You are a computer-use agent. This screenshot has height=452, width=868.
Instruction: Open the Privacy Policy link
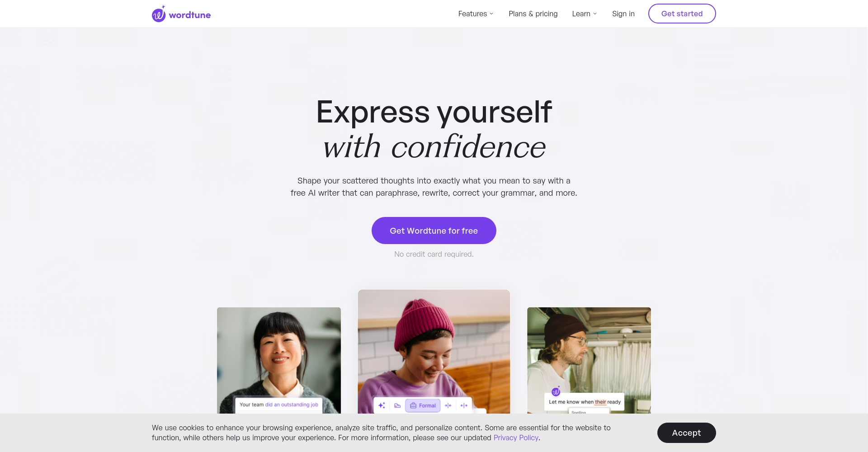516,438
